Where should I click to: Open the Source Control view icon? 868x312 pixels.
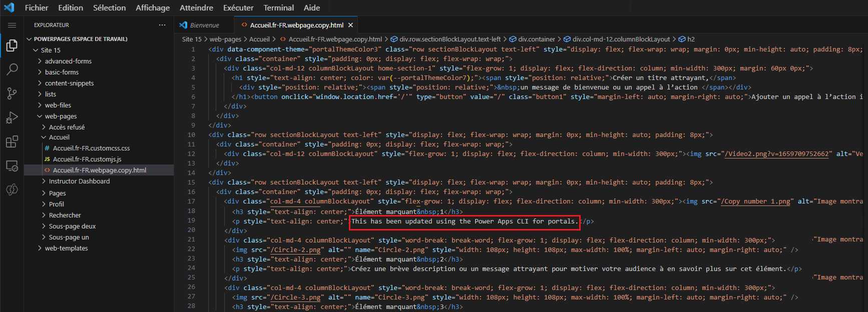[x=12, y=93]
